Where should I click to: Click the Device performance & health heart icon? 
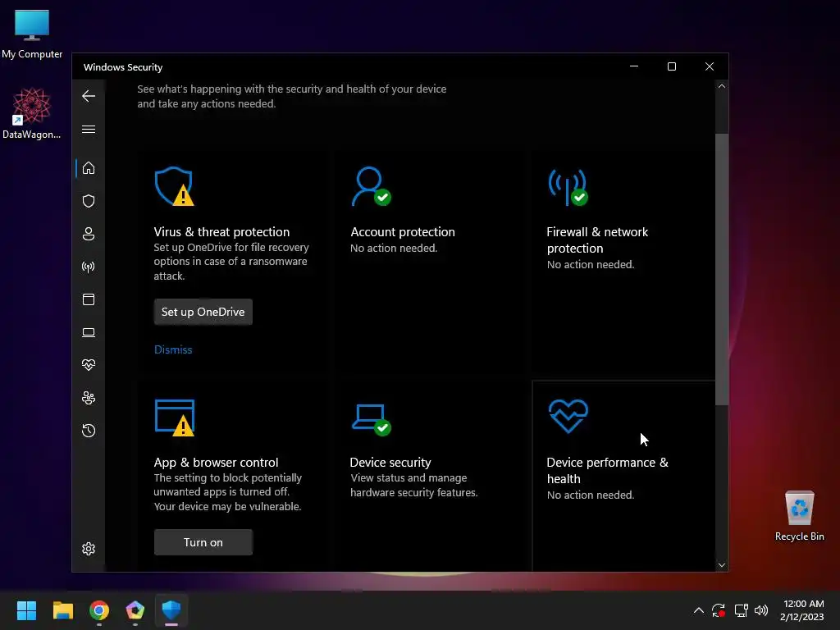click(x=568, y=416)
